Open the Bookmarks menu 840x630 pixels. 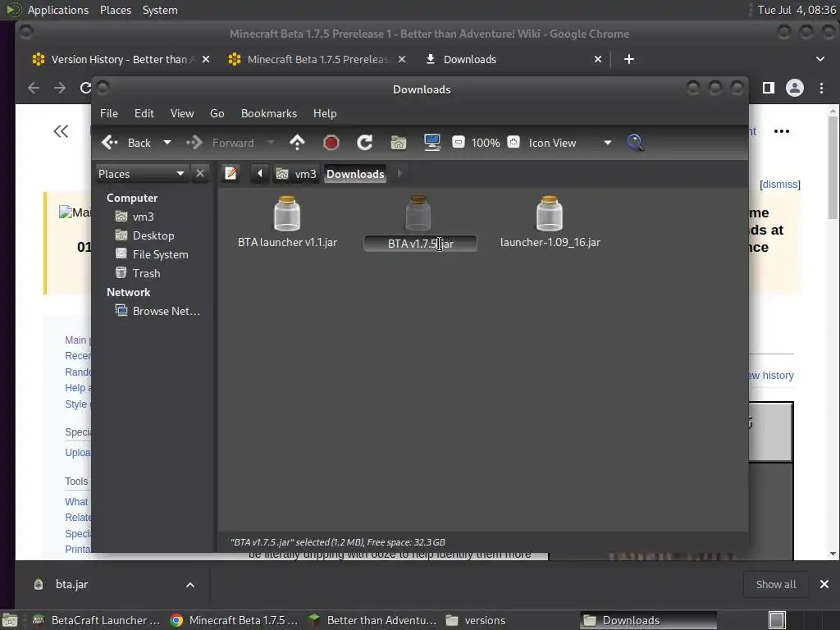point(269,113)
